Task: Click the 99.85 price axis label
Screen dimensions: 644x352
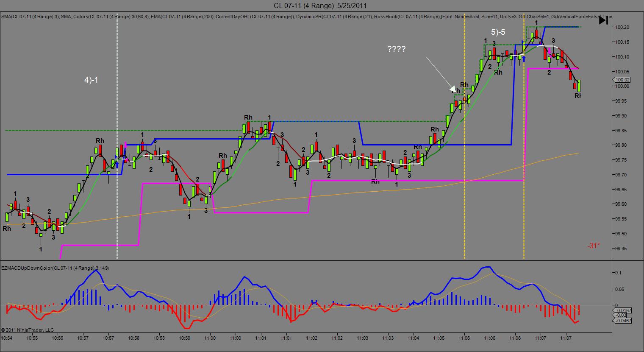Action: (622, 131)
